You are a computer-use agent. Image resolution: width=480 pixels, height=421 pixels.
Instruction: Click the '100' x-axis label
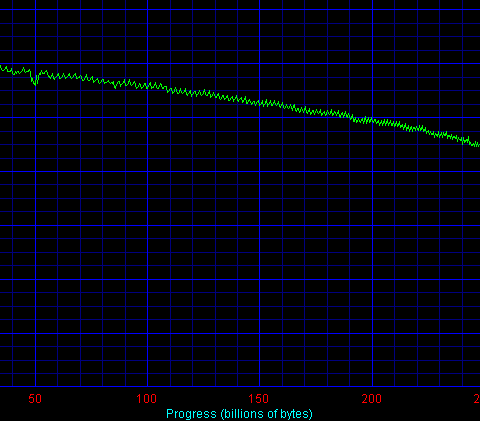[147, 399]
